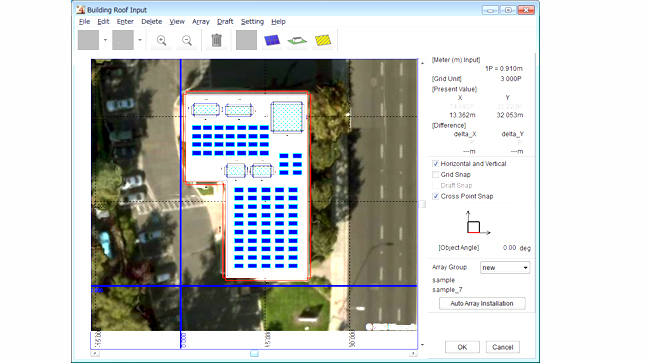646x363 pixels.
Task: Open the Draft menu
Action: pyautogui.click(x=225, y=21)
